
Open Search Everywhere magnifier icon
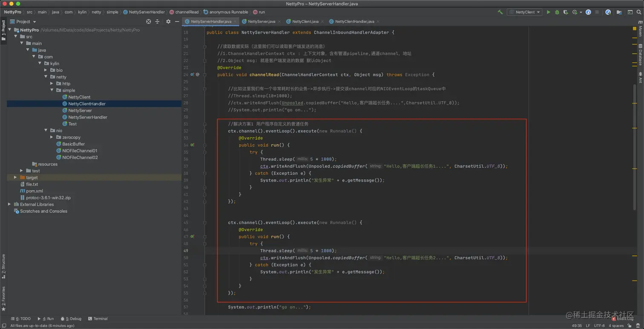tap(639, 12)
